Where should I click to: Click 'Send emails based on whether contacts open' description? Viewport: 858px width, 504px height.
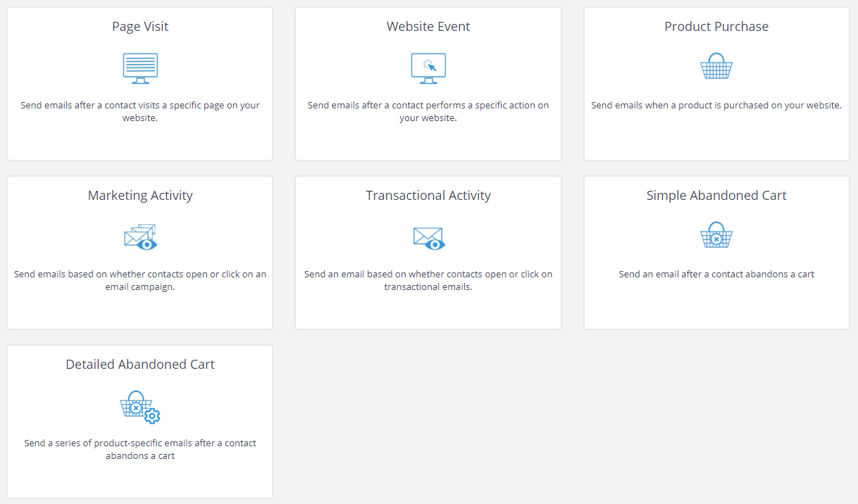[x=140, y=281]
